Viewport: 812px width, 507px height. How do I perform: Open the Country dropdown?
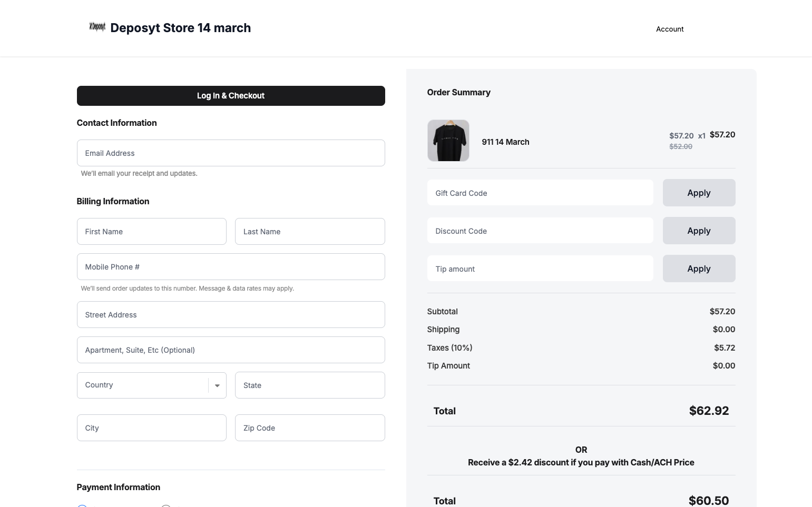(x=152, y=385)
